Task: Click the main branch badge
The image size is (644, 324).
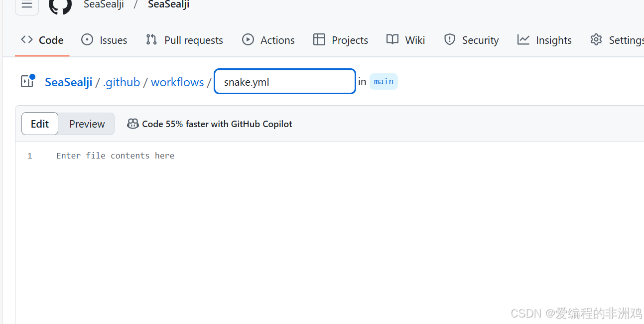Action: click(x=383, y=81)
